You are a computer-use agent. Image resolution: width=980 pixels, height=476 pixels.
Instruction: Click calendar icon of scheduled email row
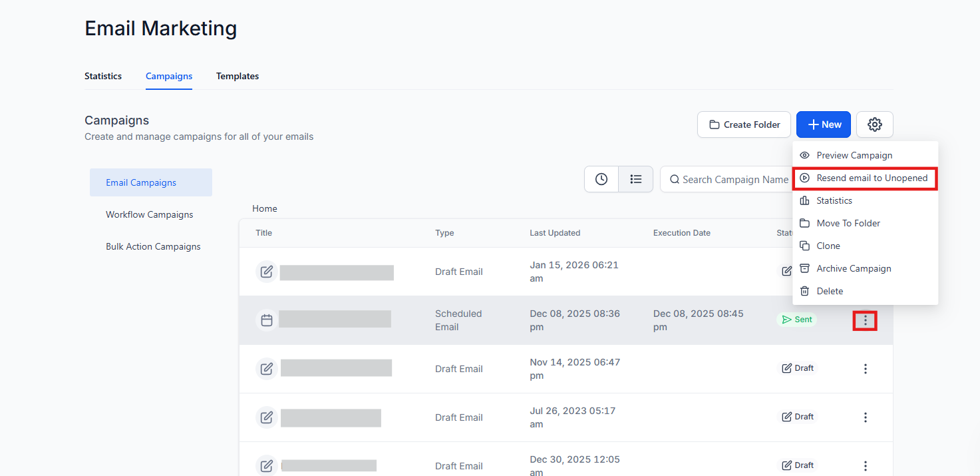[x=267, y=320]
